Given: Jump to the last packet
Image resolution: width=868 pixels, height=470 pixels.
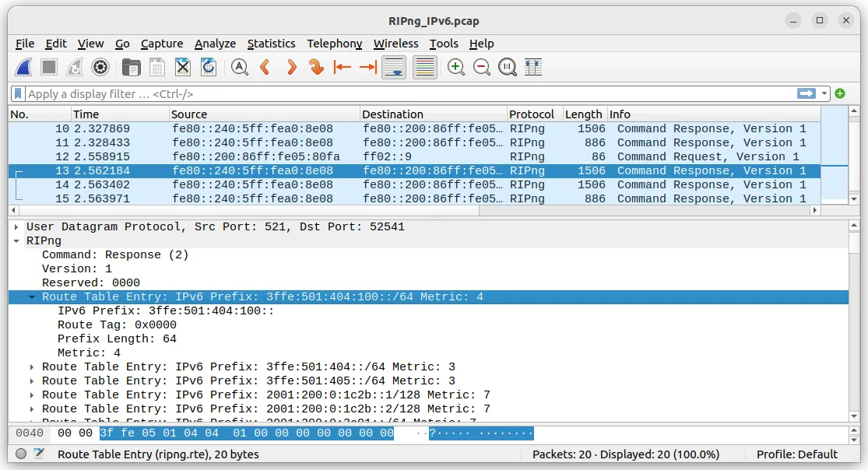Looking at the screenshot, I should click(x=368, y=68).
